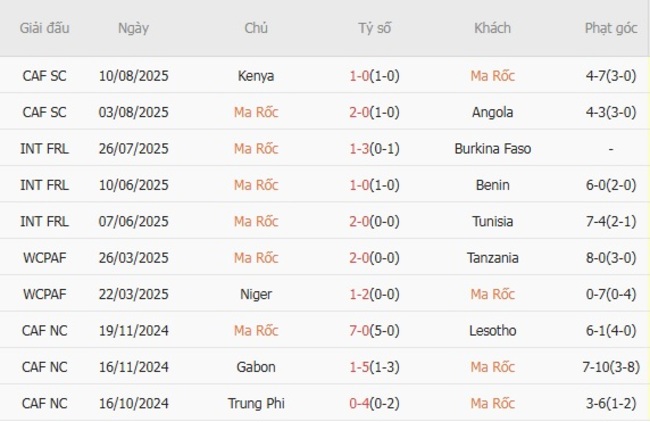Image resolution: width=650 pixels, height=422 pixels.
Task: Open the 1-3 Burkina Faso score
Action: [375, 148]
